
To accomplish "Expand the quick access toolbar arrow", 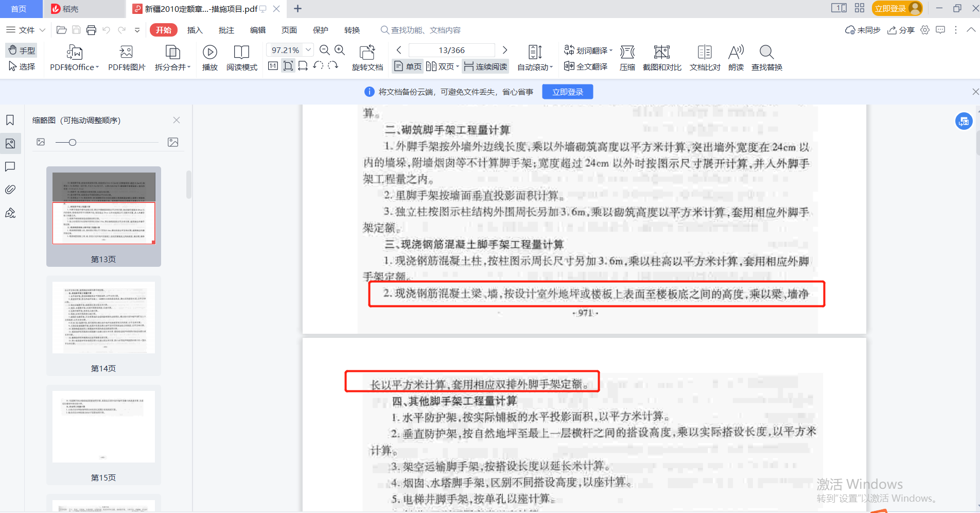I will click(x=137, y=30).
